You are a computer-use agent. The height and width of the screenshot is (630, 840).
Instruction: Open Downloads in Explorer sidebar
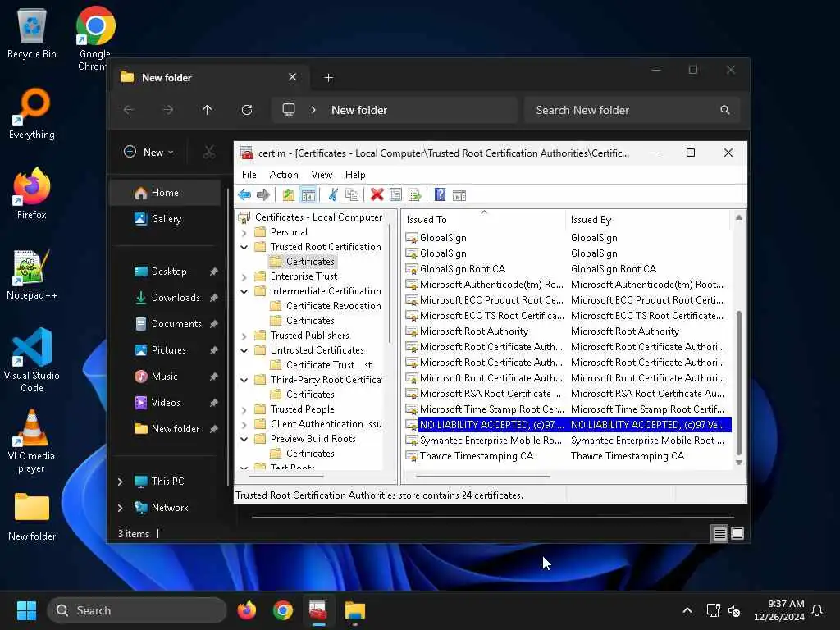pyautogui.click(x=165, y=298)
